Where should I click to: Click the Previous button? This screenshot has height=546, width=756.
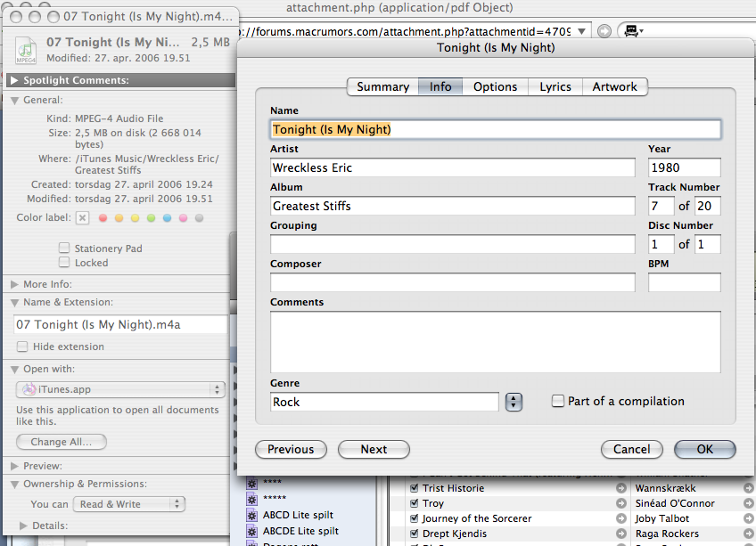291,449
